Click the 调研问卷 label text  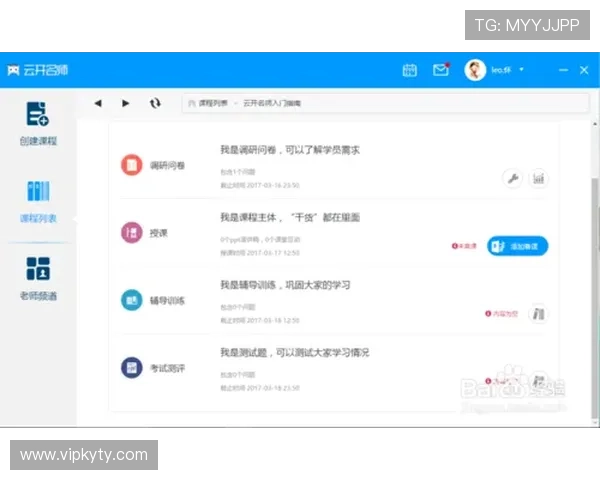coord(167,165)
